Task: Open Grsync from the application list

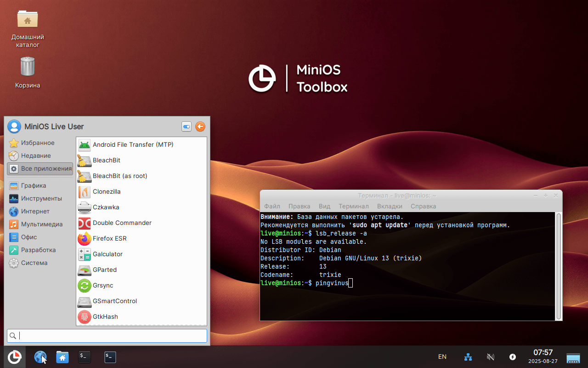Action: (102, 285)
